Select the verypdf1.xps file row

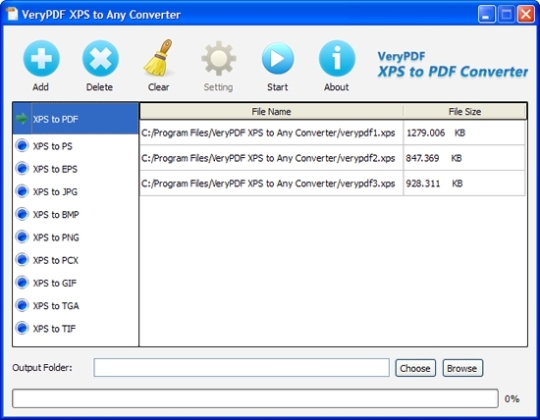332,133
